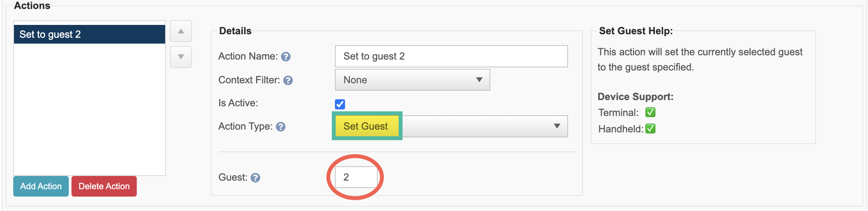Screen dimensions: 868x211
Task: Click the Device Support heading
Action: point(635,97)
